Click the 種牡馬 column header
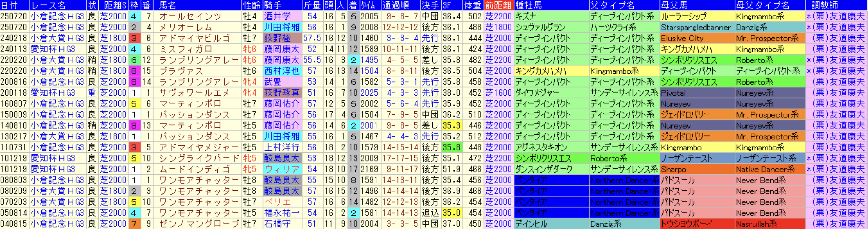Image resolution: width=868 pixels, height=229 pixels. tap(528, 5)
